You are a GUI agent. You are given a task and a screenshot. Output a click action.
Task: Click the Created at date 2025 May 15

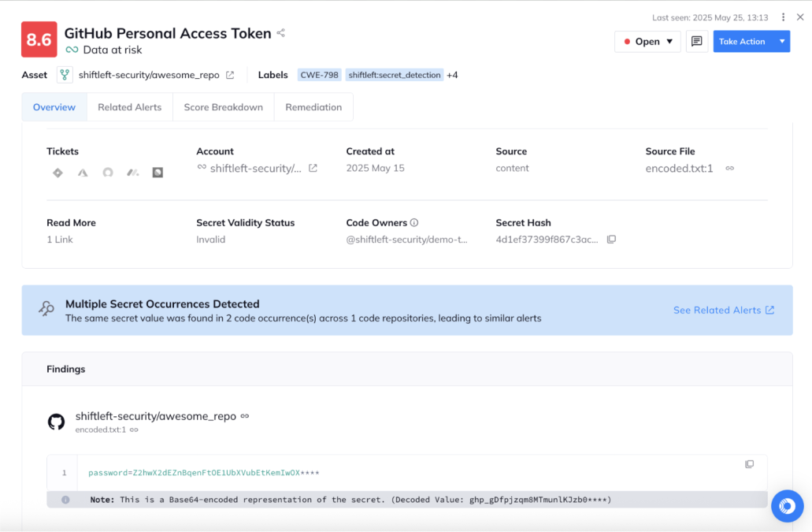click(x=376, y=169)
